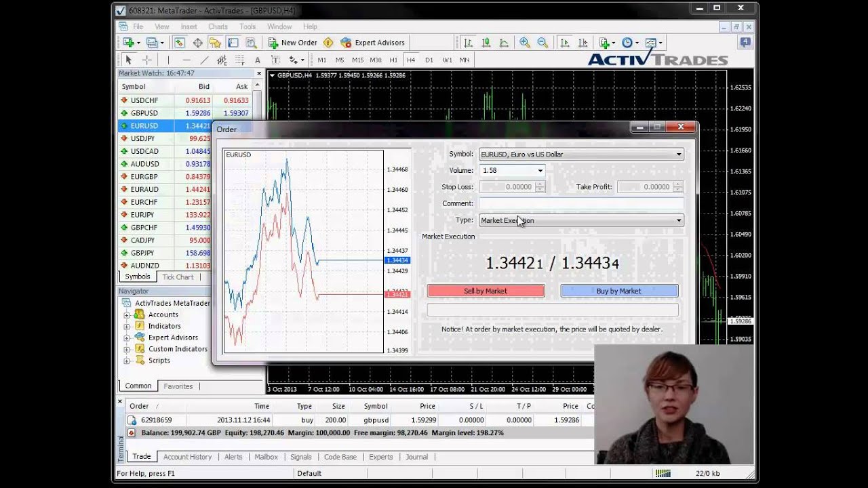The height and width of the screenshot is (488, 868).
Task: Select the Text 'A' drawing tool
Action: (258, 60)
